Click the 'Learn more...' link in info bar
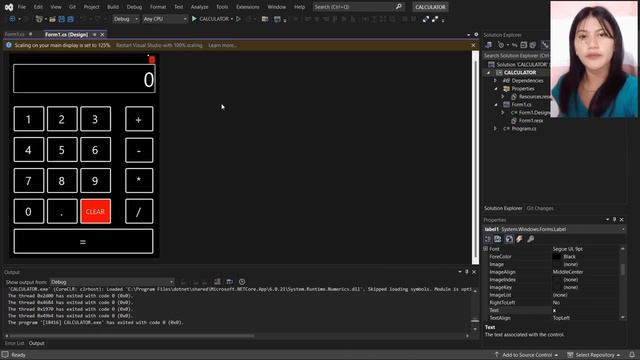The image size is (640, 360). [222, 45]
